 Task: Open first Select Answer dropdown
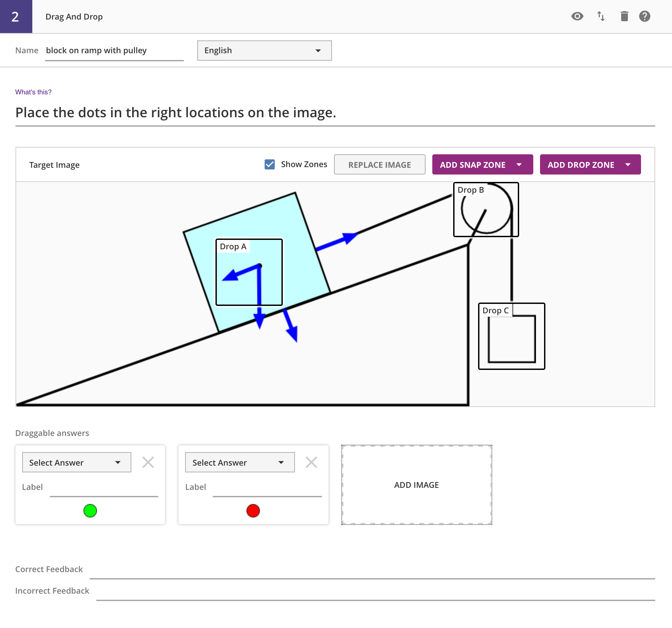coord(76,462)
